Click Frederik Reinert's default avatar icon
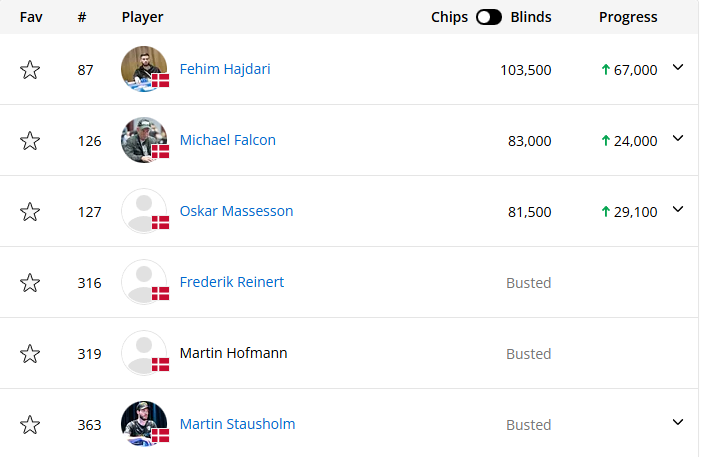Viewport: 702px width, 457px height. point(144,282)
